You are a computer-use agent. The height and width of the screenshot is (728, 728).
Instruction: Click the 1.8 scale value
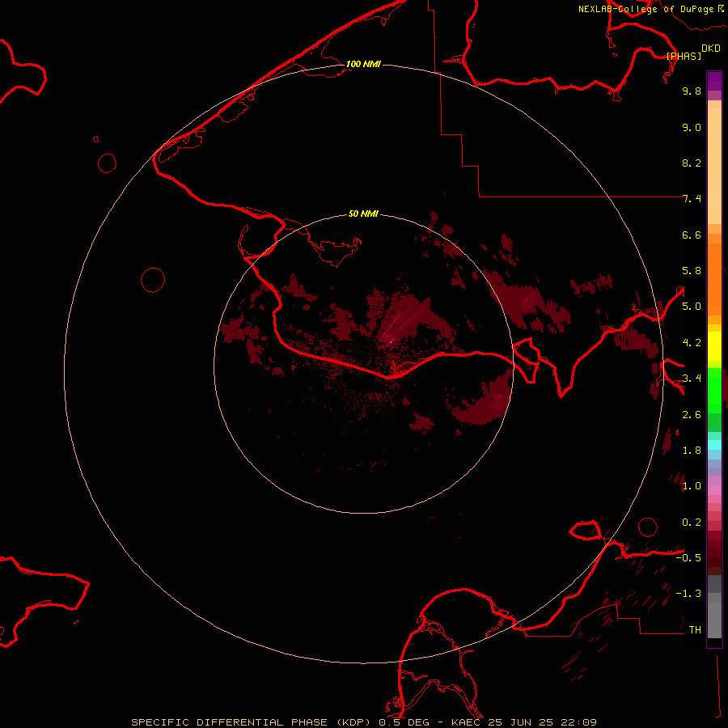[x=692, y=451]
